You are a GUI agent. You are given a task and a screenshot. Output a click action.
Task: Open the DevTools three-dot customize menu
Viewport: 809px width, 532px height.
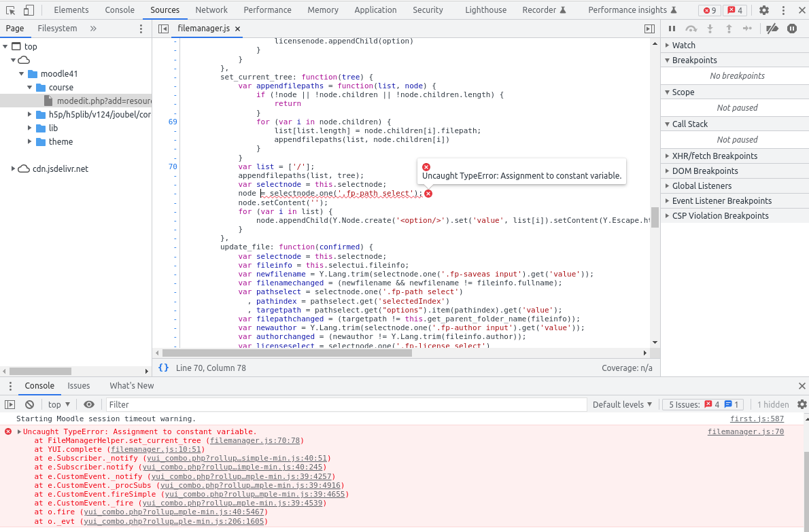[783, 10]
